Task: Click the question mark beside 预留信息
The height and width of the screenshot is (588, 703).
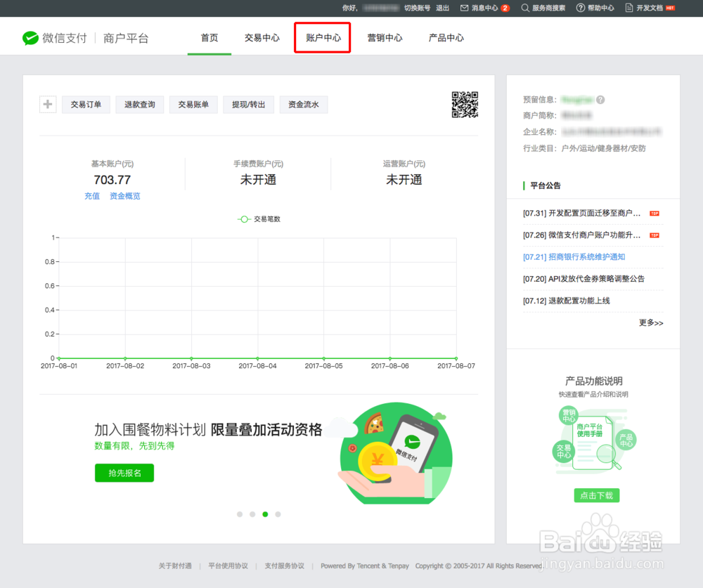Action: coord(600,100)
